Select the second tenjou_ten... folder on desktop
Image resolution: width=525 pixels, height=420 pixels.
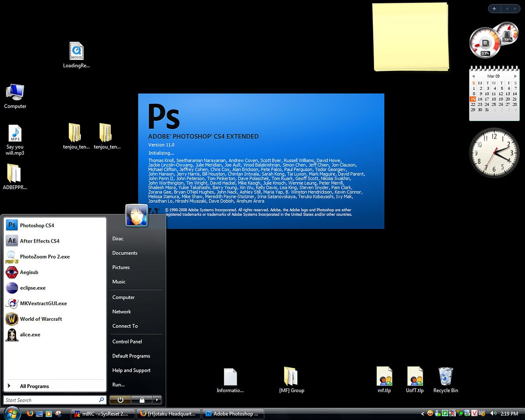click(107, 136)
